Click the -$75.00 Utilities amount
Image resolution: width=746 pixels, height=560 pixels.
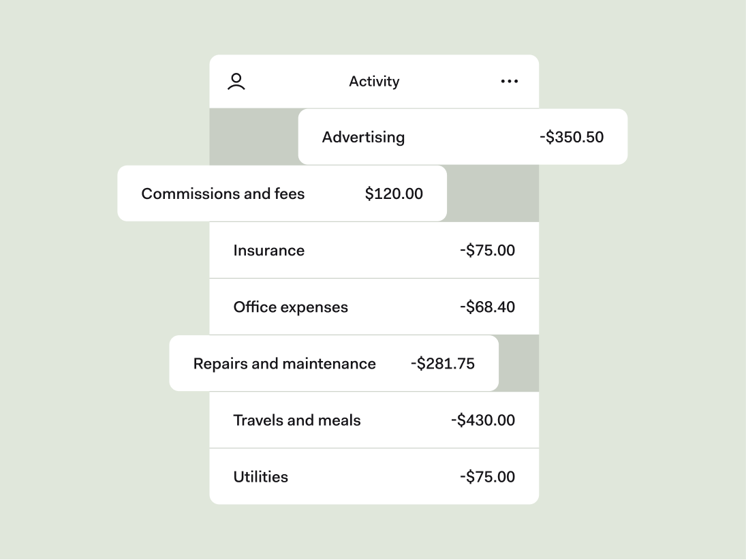pyautogui.click(x=486, y=476)
